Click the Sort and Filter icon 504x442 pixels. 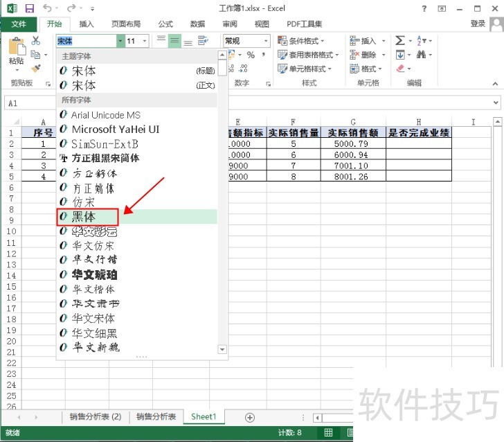point(421,41)
